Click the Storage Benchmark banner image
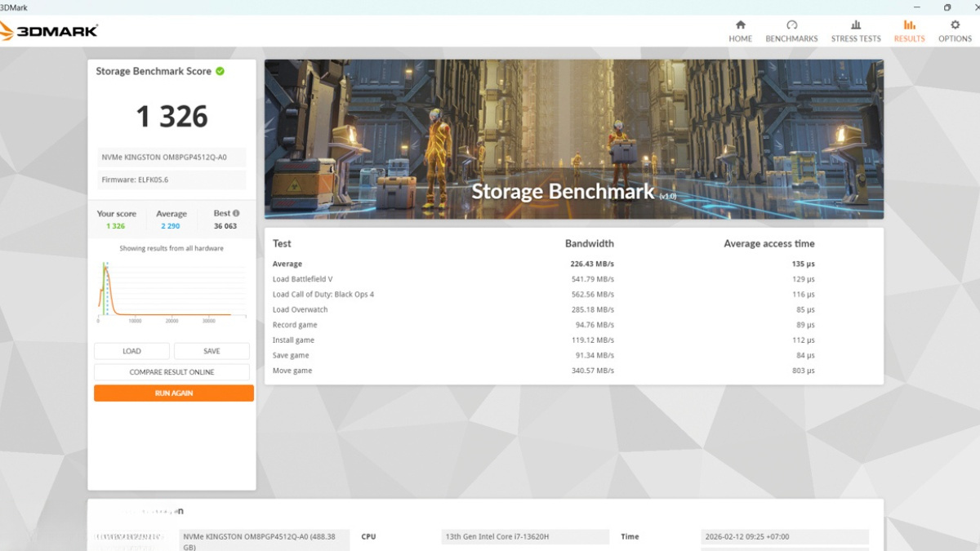 point(573,139)
